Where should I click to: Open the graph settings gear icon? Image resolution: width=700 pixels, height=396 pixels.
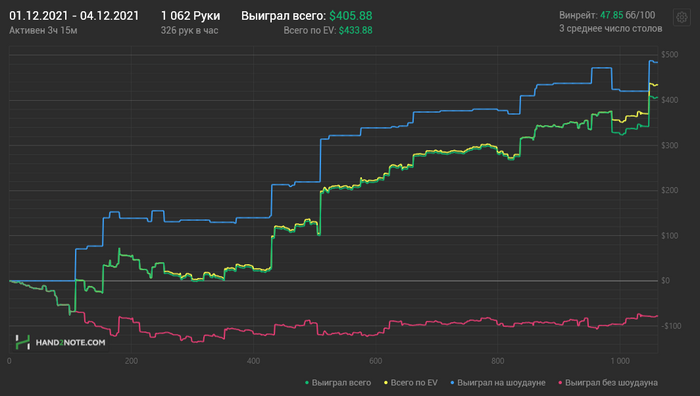click(x=682, y=17)
